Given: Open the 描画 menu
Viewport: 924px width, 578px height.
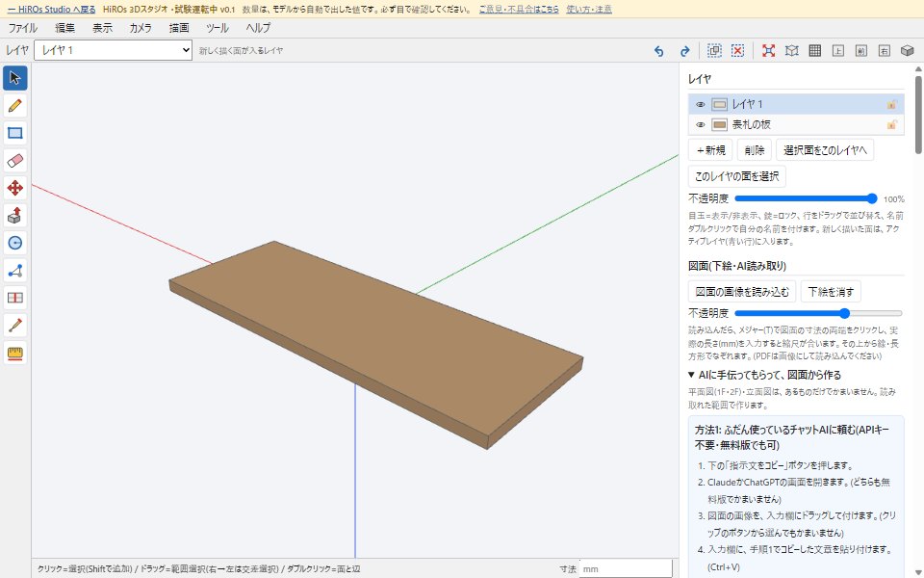Looking at the screenshot, I should coord(179,28).
